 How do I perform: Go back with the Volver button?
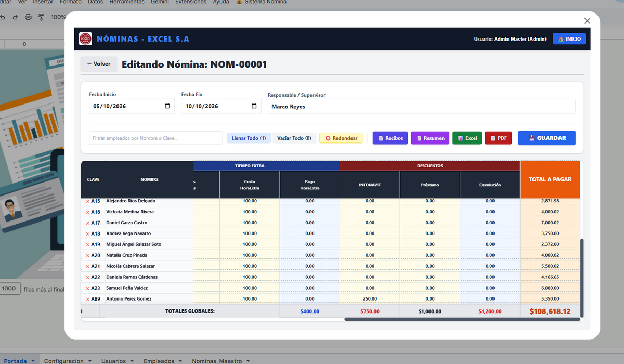coord(99,64)
